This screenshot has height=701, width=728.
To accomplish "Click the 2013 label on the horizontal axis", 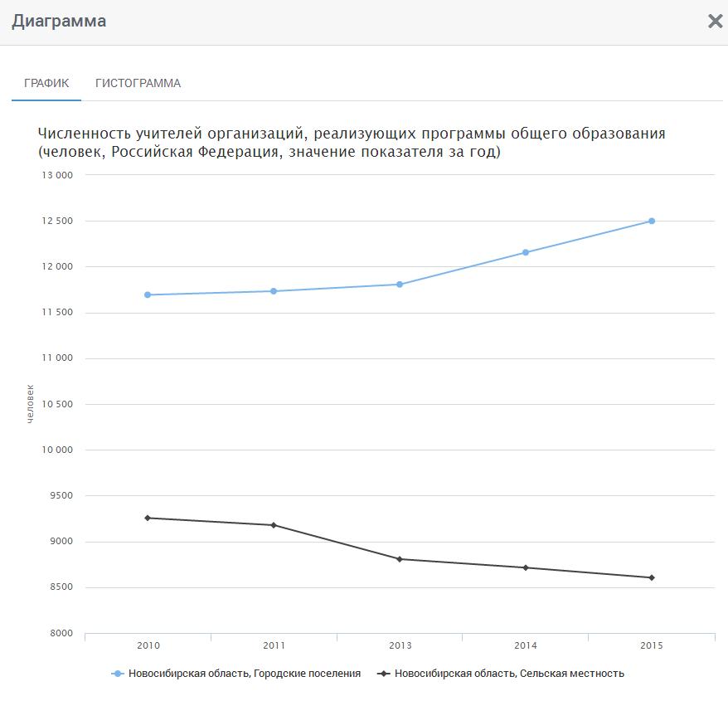I will (400, 645).
